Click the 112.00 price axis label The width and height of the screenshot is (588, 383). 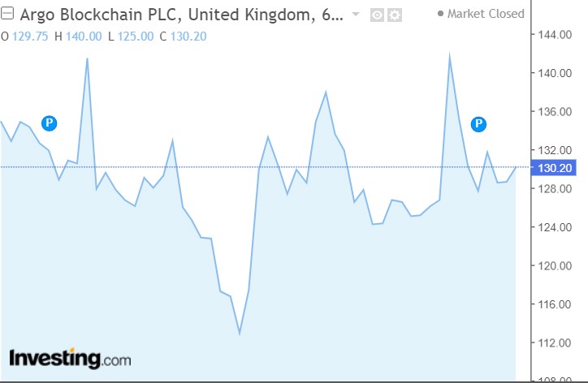pyautogui.click(x=555, y=343)
